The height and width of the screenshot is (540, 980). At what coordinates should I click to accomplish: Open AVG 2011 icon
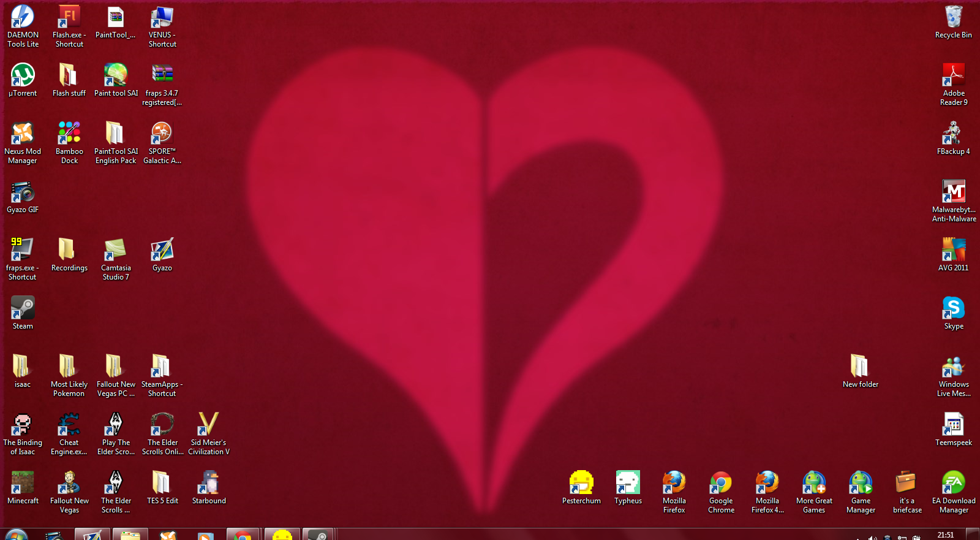click(x=954, y=255)
